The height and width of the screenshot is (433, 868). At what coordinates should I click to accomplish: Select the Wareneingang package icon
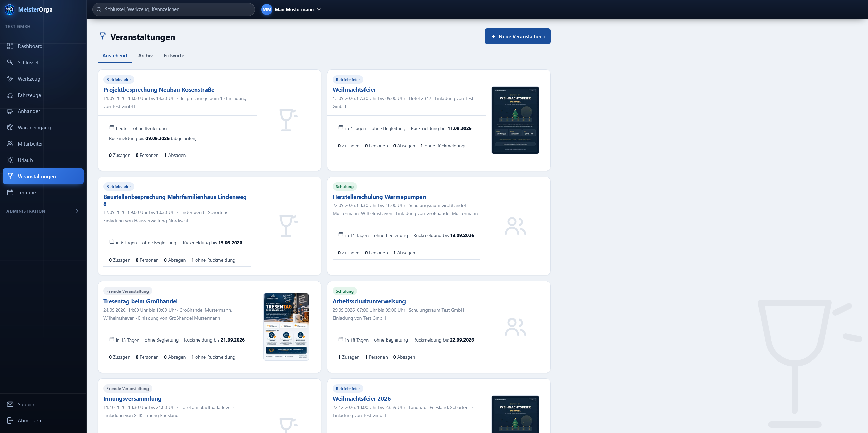tap(10, 127)
